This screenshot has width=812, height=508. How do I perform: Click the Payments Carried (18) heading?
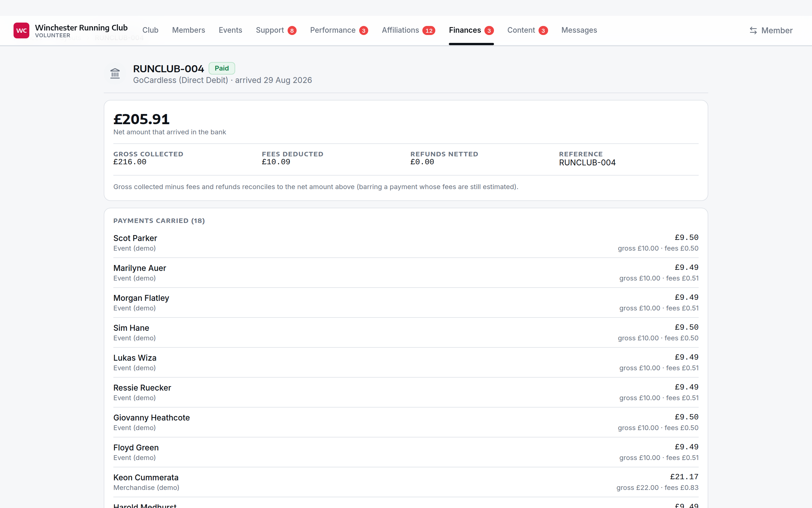pyautogui.click(x=159, y=221)
